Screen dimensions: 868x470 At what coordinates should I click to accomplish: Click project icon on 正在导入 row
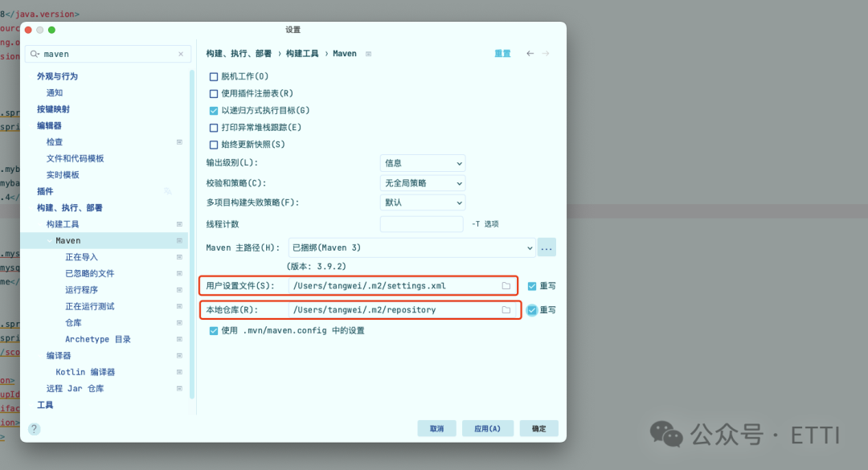tap(179, 257)
